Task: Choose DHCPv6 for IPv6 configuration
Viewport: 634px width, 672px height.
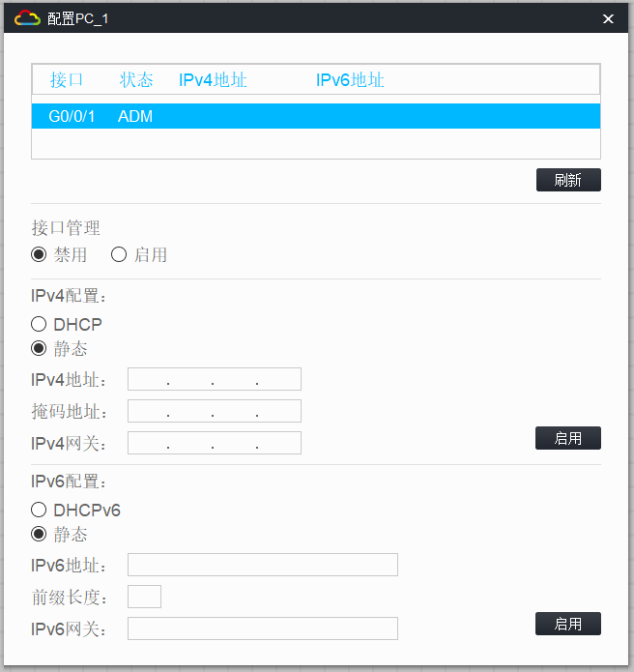Action: click(x=40, y=511)
